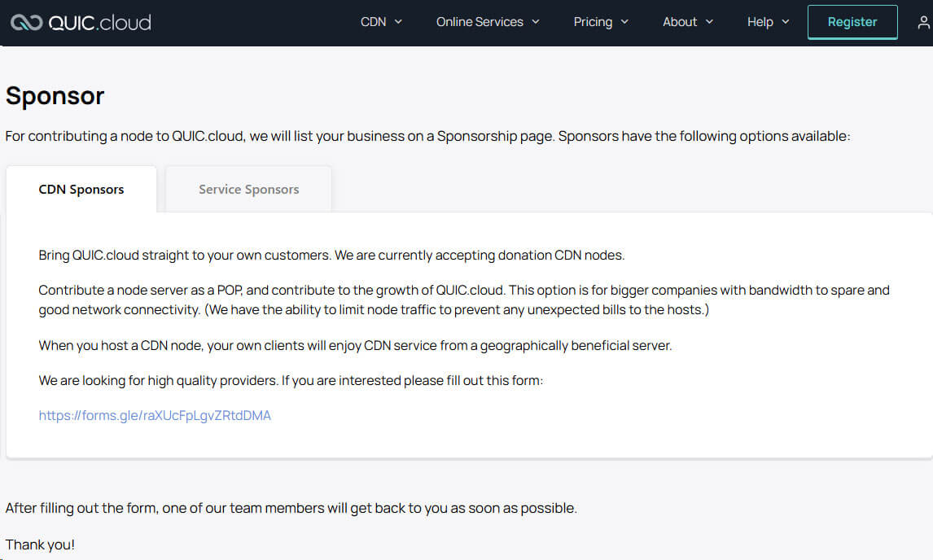Open the user account icon
This screenshot has width=933, height=560.
(x=923, y=22)
